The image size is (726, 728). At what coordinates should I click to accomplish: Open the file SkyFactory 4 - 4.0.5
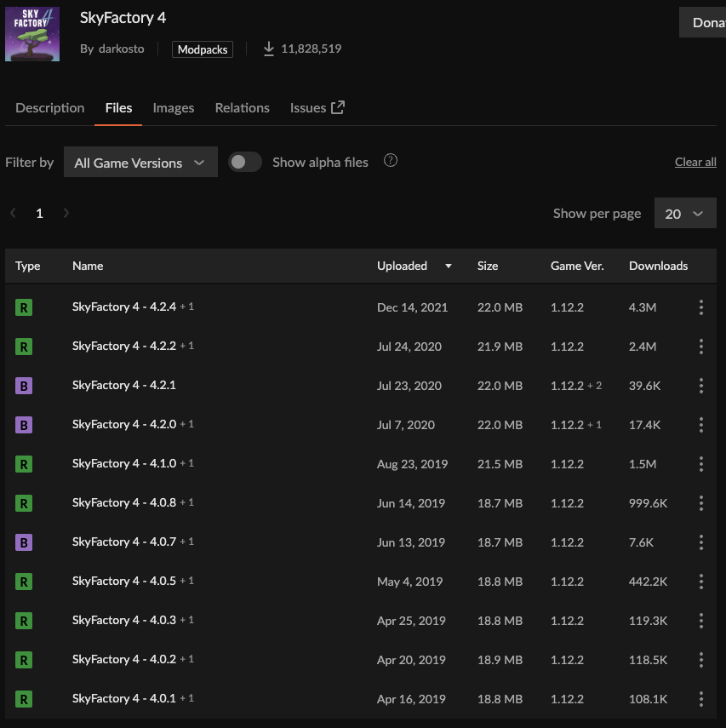124,581
